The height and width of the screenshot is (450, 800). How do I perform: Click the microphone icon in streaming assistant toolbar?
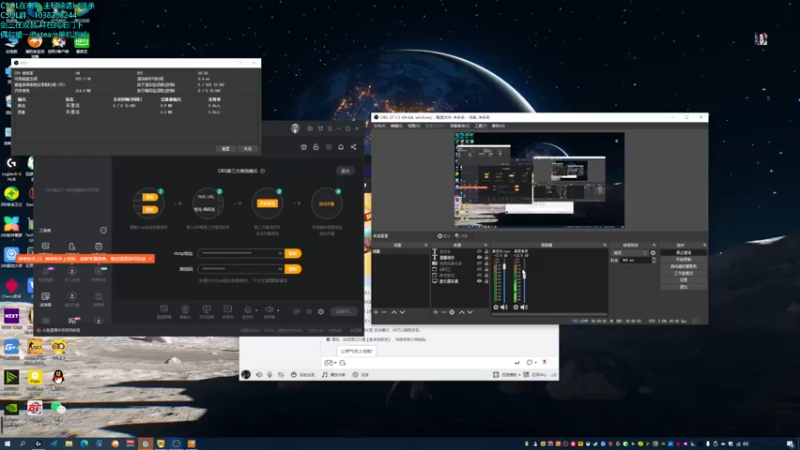[x=248, y=310]
